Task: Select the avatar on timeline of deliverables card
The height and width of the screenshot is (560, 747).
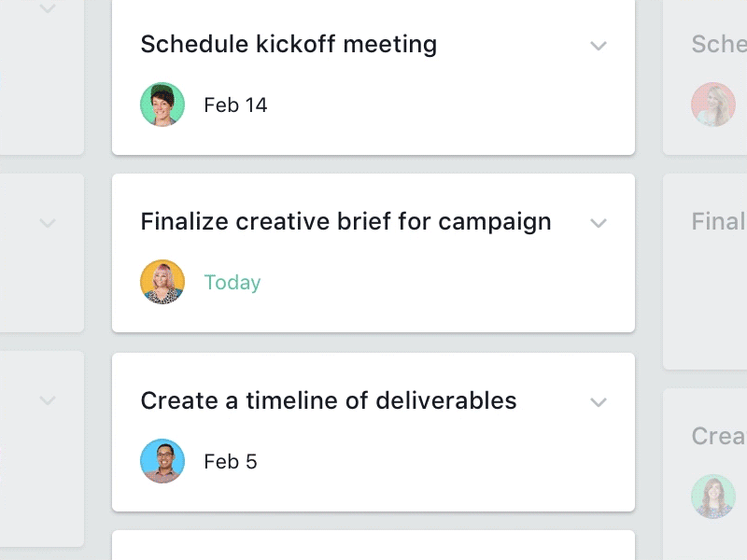Action: (x=162, y=461)
